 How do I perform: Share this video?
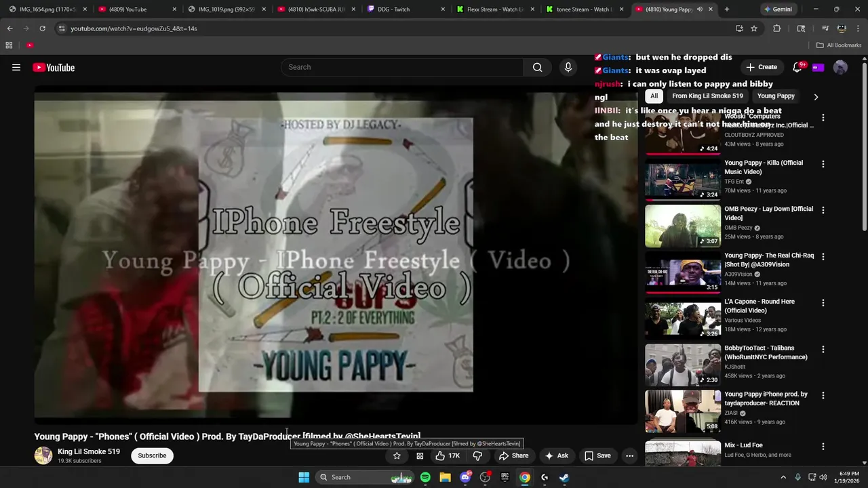(x=513, y=455)
